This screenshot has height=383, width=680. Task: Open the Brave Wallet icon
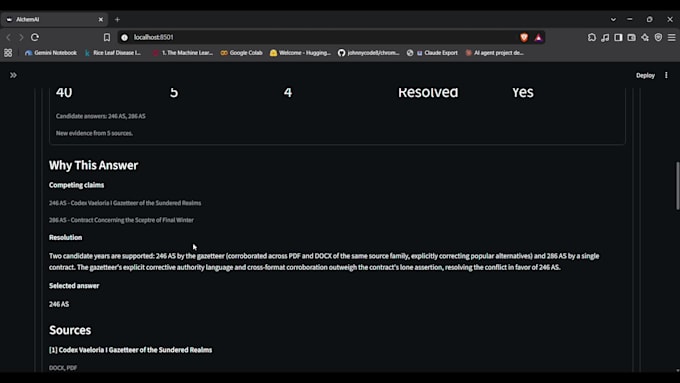pyautogui.click(x=631, y=37)
